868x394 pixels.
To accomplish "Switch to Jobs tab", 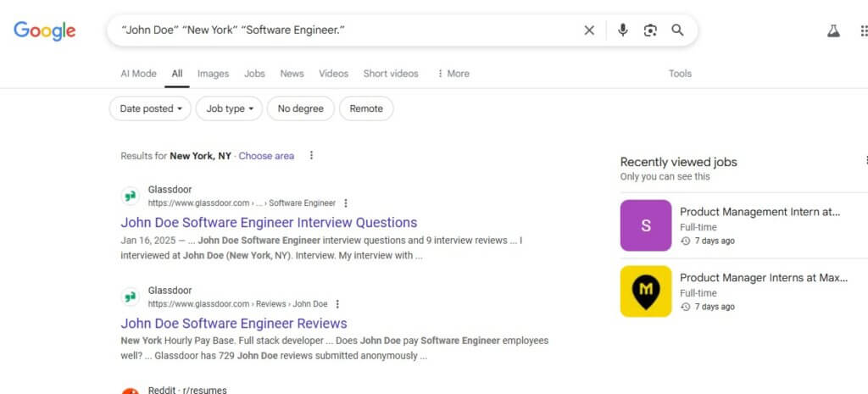I will pos(254,74).
